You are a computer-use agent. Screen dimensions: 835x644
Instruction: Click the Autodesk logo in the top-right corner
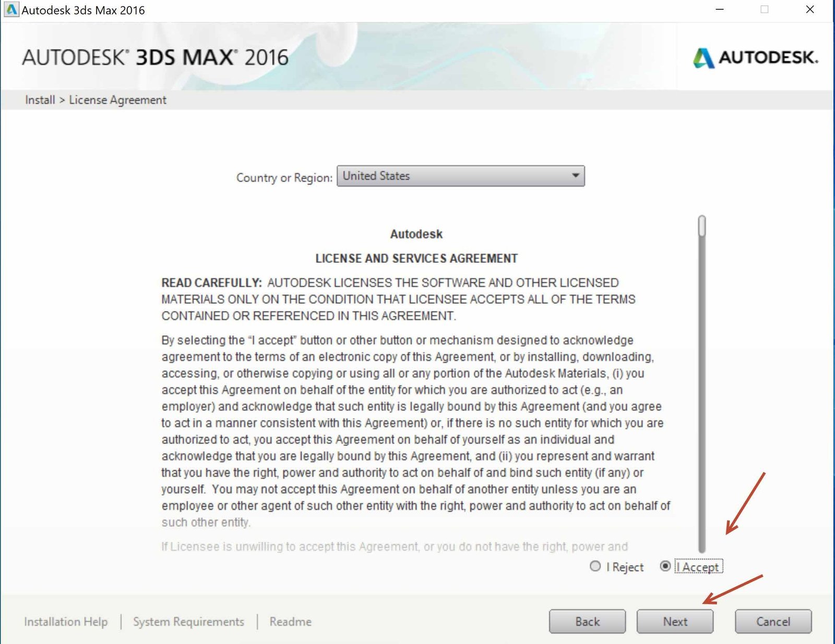click(754, 58)
